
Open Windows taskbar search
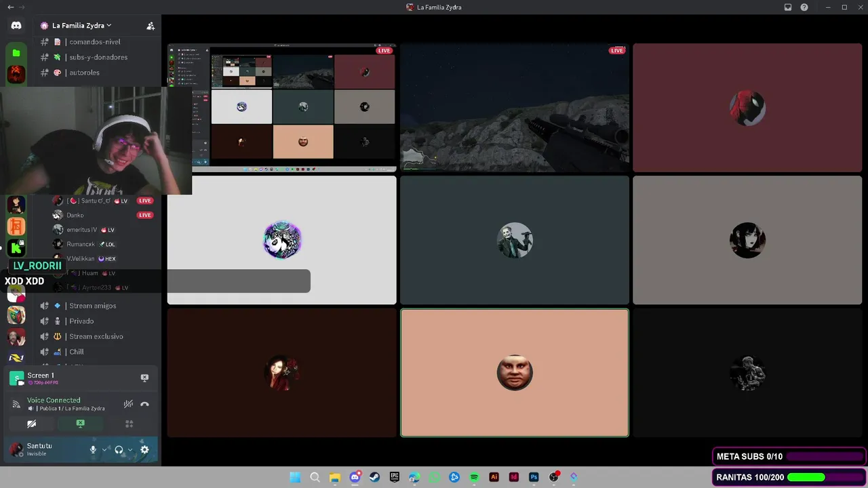[315, 477]
